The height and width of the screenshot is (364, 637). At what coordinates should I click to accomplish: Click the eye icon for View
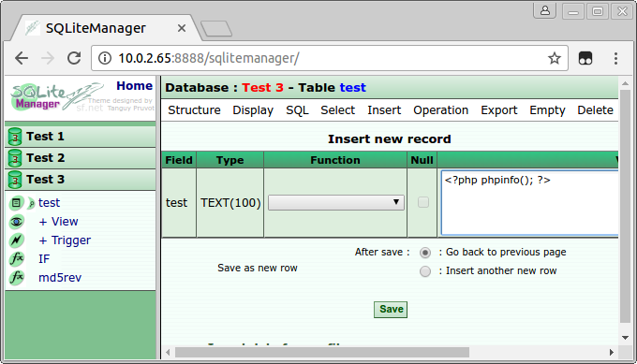(x=16, y=222)
